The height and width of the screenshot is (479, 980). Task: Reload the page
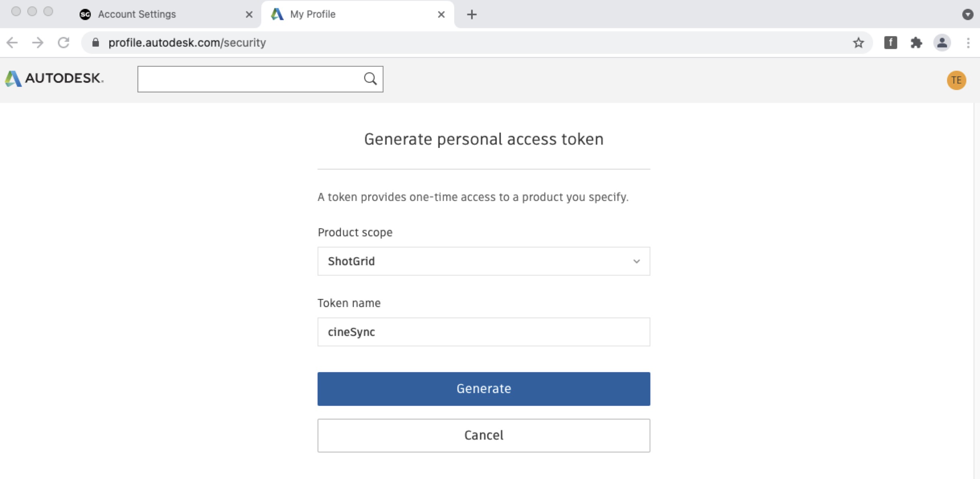point(64,43)
